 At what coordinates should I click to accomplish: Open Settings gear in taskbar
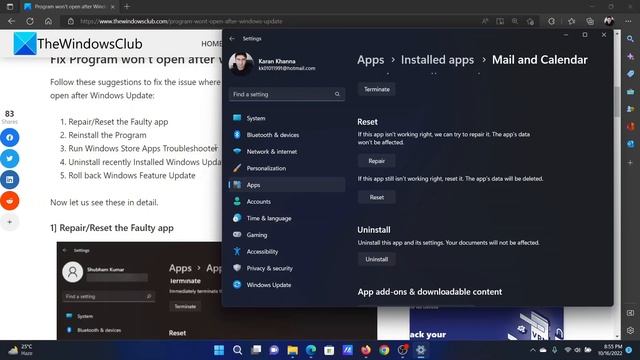(421, 350)
